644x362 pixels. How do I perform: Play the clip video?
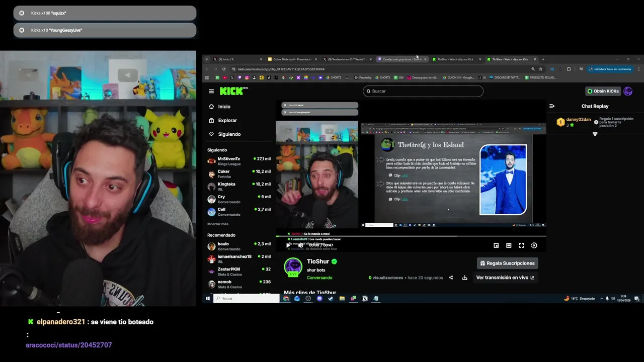288,245
